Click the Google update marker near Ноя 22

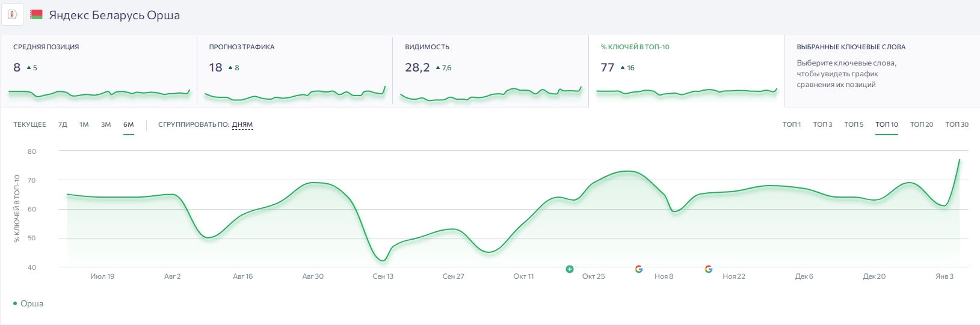coord(709,269)
